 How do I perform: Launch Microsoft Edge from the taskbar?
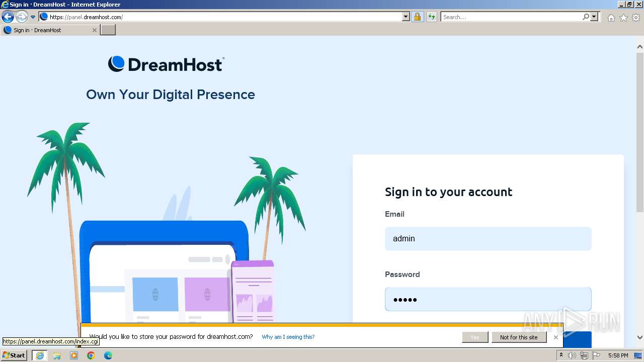(108, 355)
